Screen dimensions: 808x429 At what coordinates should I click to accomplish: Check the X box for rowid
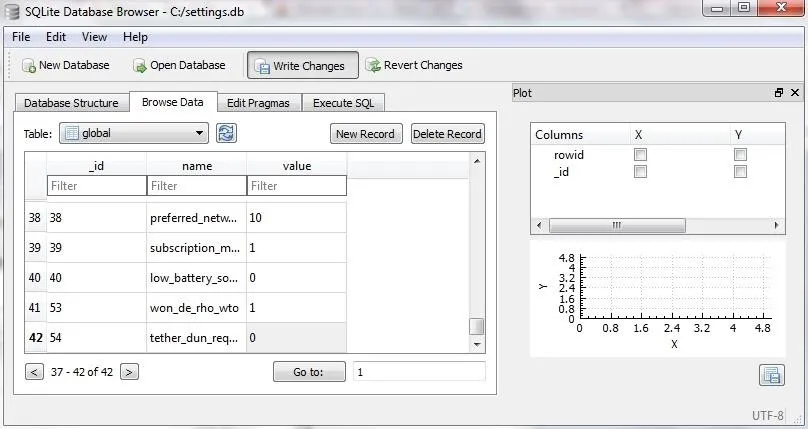coord(640,155)
